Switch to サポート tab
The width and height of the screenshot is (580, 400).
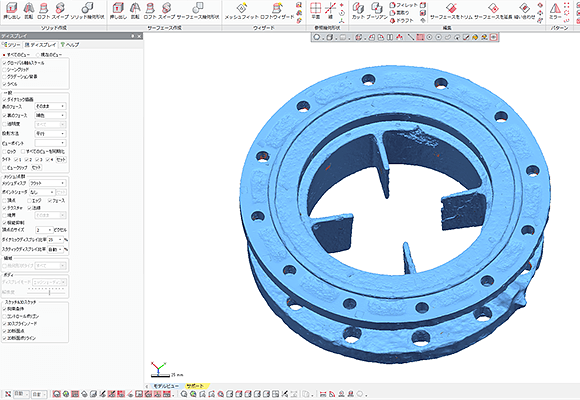click(x=195, y=386)
